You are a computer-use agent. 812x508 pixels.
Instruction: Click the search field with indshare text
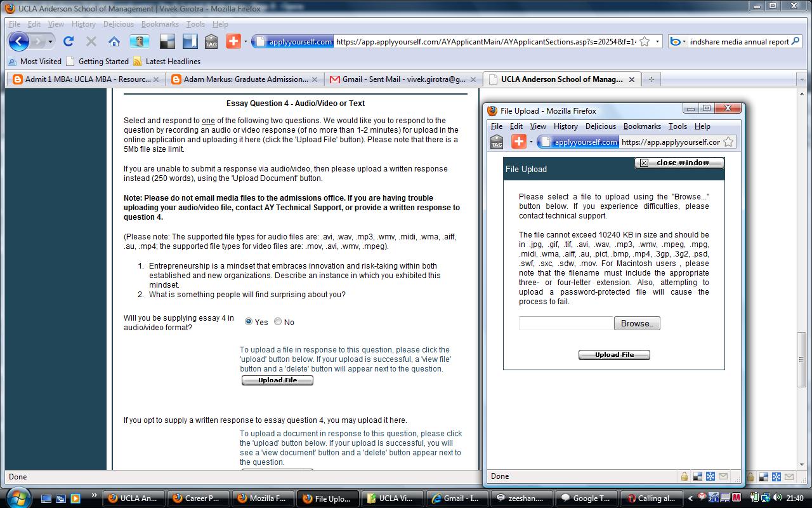(x=740, y=41)
